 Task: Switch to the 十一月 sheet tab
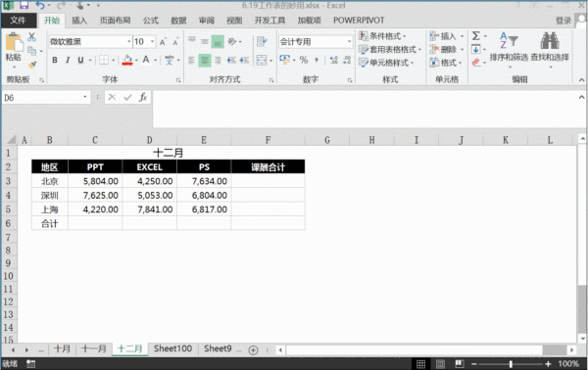pyautogui.click(x=94, y=348)
